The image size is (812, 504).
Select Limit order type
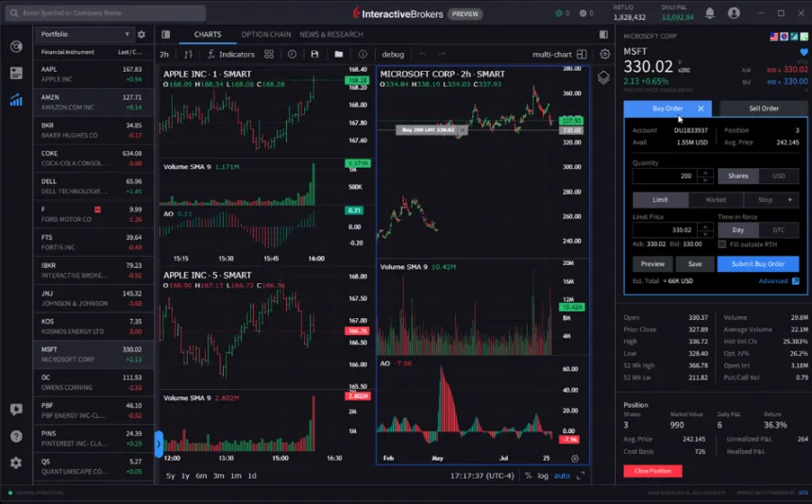pos(660,200)
